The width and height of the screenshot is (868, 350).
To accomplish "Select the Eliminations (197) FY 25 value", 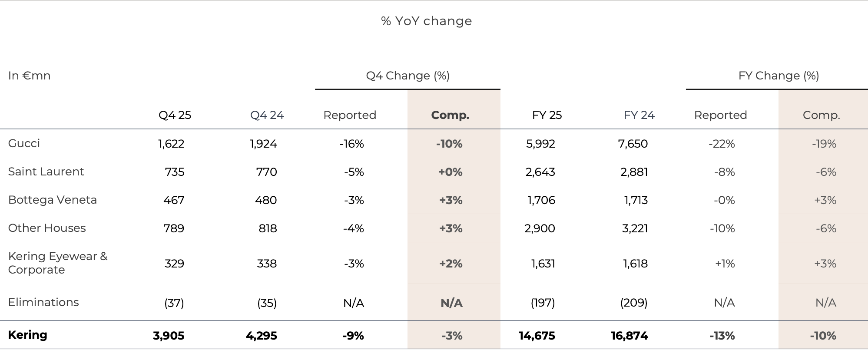I will 543,303.
